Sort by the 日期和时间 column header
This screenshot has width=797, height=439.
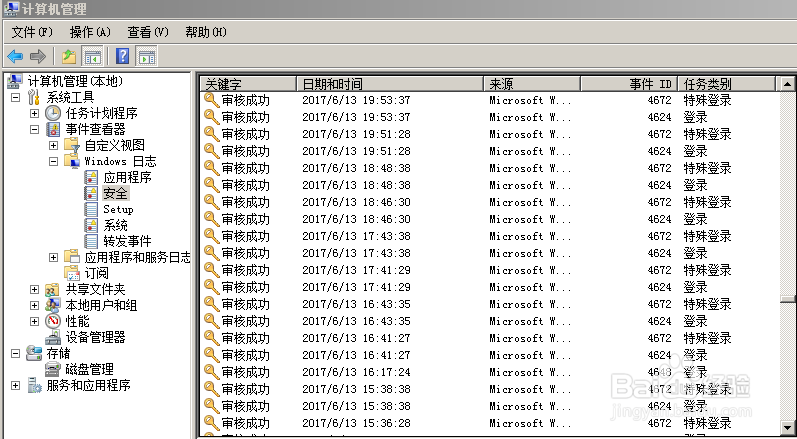tap(390, 84)
